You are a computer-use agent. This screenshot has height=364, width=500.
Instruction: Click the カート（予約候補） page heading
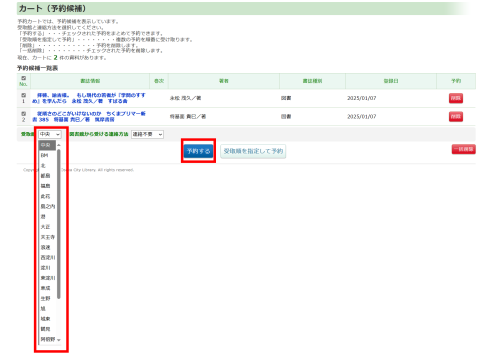pyautogui.click(x=52, y=8)
